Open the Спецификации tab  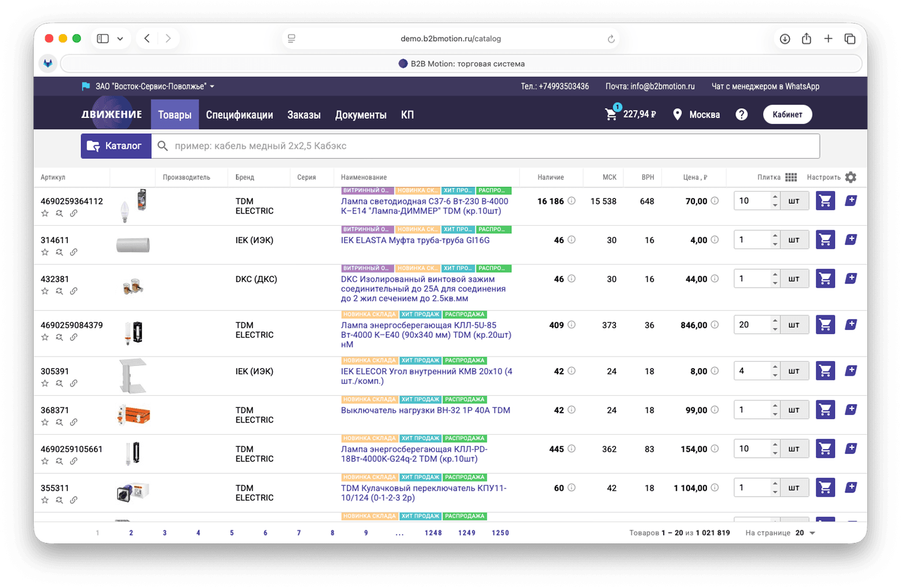click(x=239, y=115)
